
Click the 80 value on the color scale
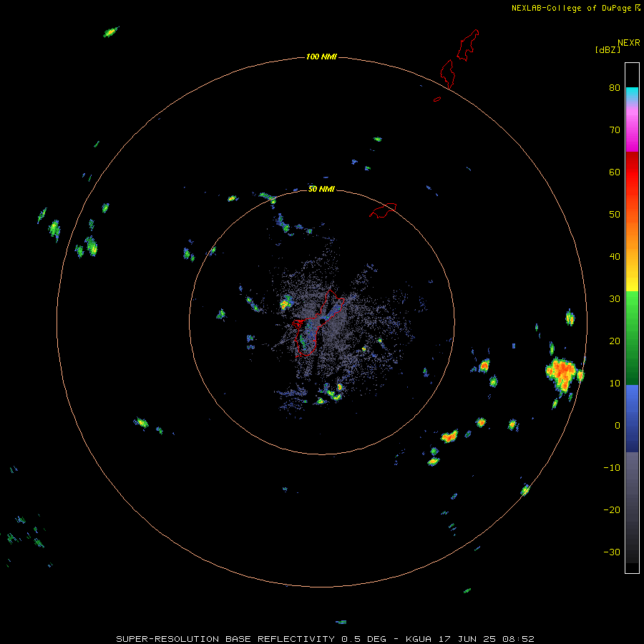coord(615,87)
